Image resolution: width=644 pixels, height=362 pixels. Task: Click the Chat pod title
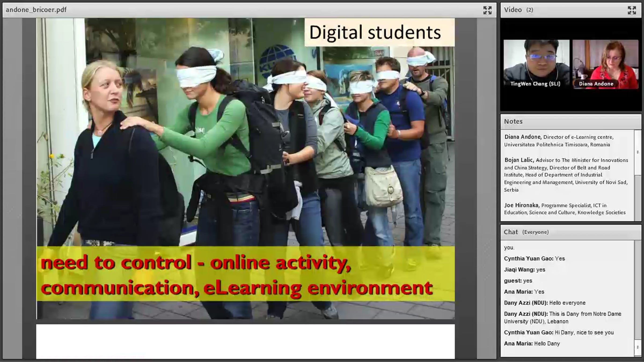(x=511, y=232)
